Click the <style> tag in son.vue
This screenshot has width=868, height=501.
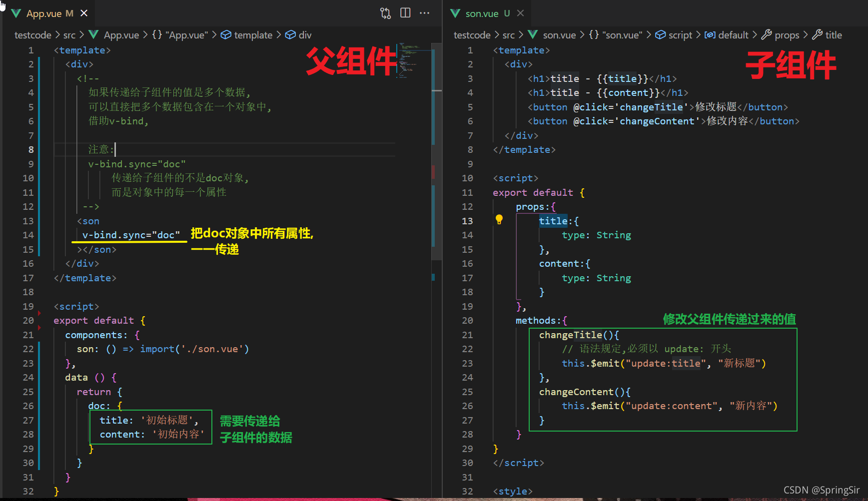coord(513,491)
